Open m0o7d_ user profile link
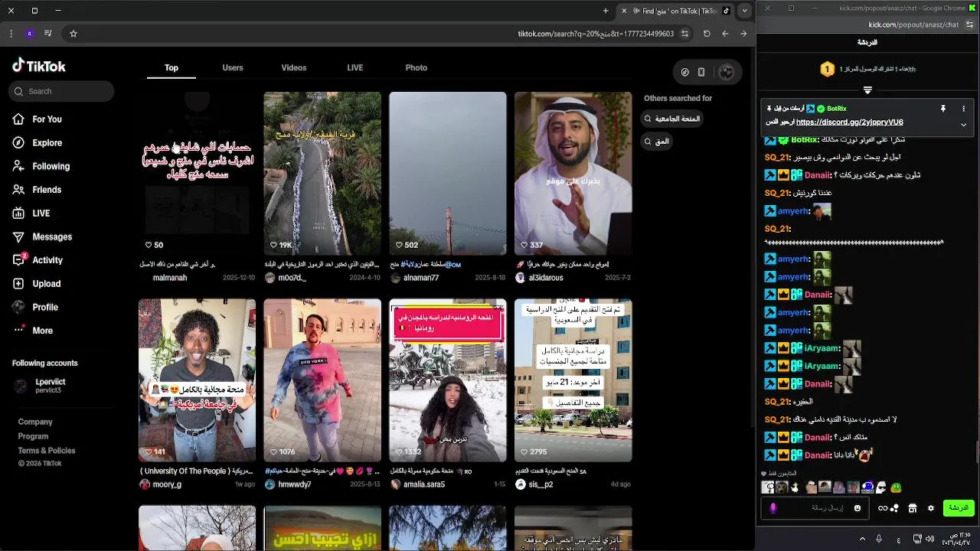980x551 pixels. (x=292, y=278)
